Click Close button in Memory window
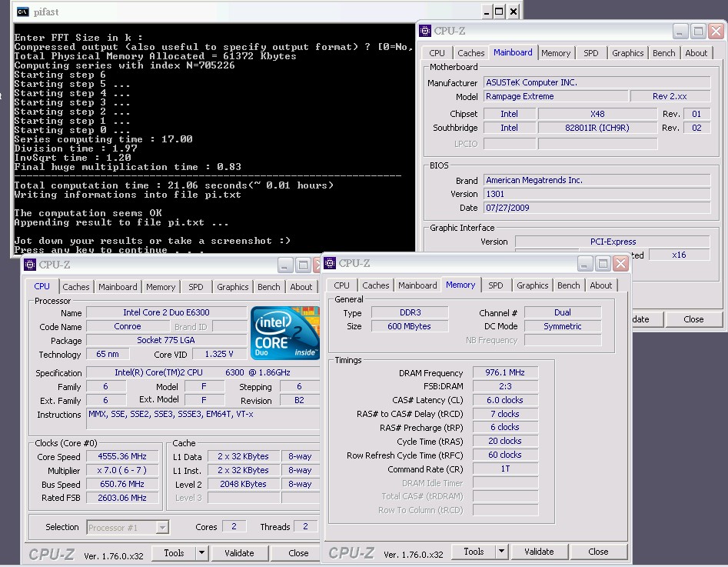Screen dimensions: 728x567 point(598,551)
